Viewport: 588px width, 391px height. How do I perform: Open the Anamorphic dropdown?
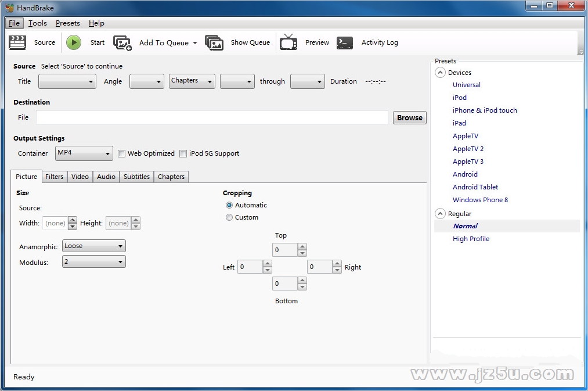click(x=94, y=246)
